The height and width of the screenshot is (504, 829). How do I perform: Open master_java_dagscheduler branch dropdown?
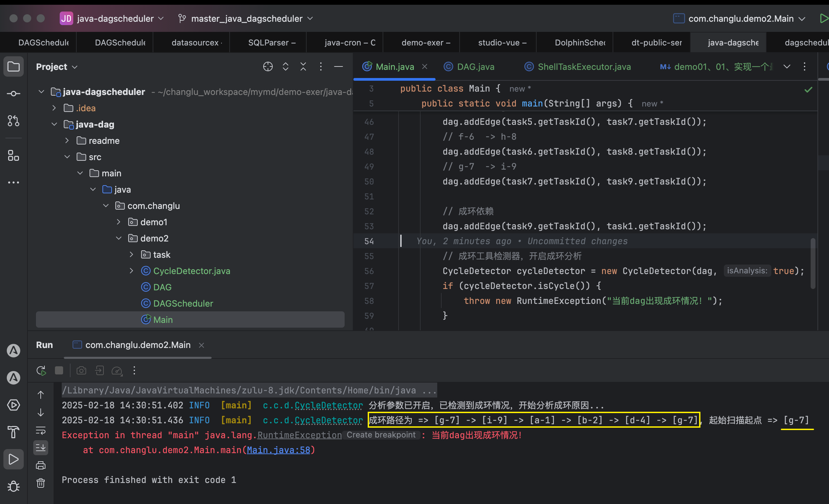(x=246, y=18)
